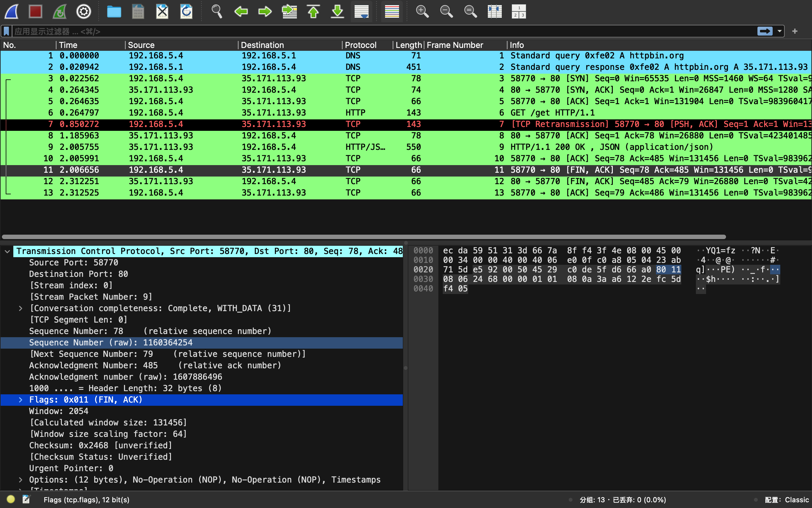Sort by the Protocol column header
812x508 pixels.
[x=367, y=45]
